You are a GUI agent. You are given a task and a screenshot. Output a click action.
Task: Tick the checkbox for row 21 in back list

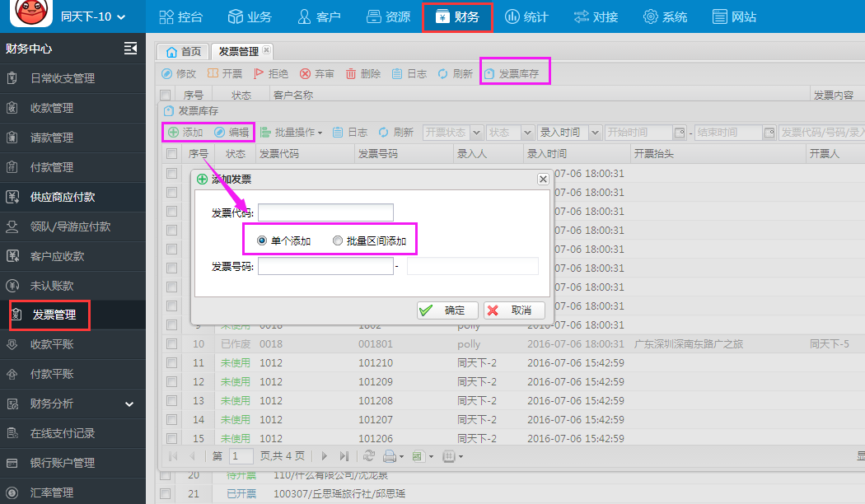165,493
